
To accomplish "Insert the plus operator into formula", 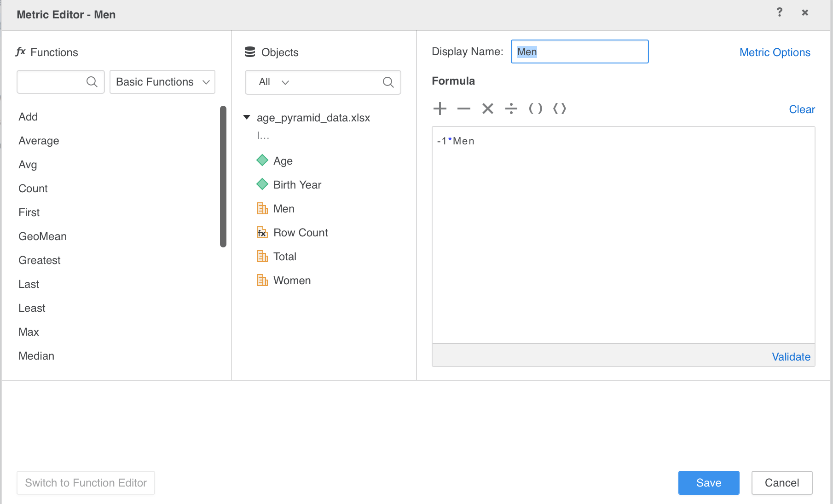I will tap(440, 109).
